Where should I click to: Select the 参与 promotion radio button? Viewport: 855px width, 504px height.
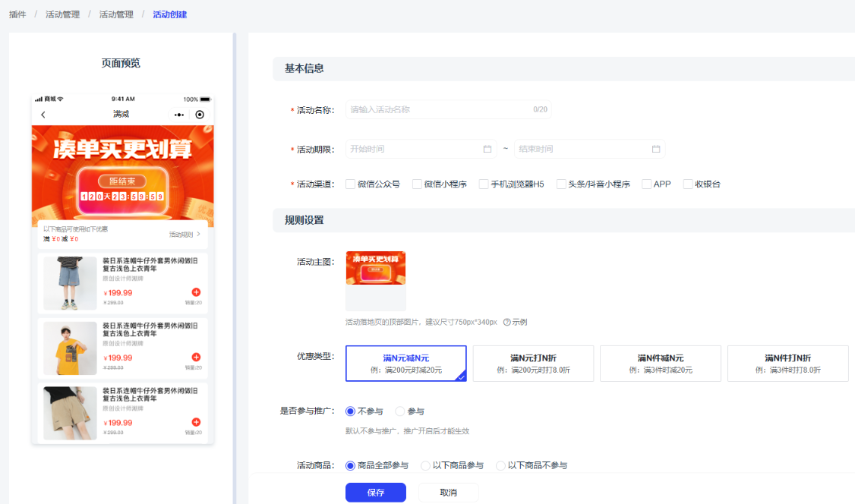(400, 411)
